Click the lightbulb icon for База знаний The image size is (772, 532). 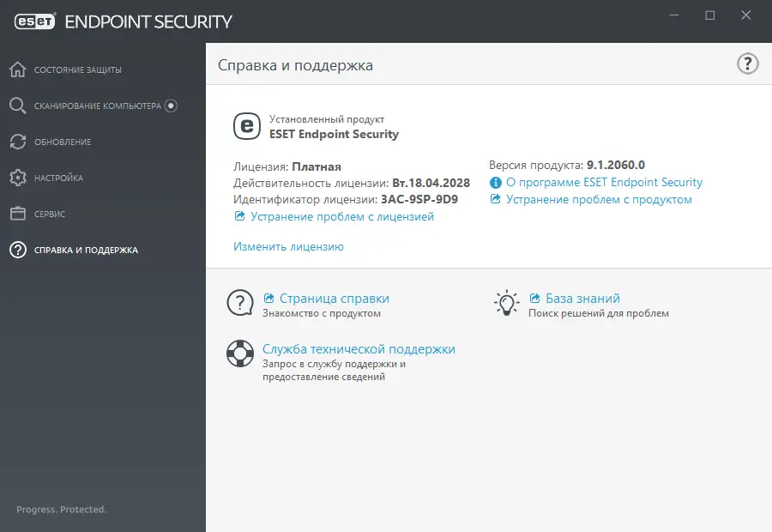pyautogui.click(x=507, y=303)
